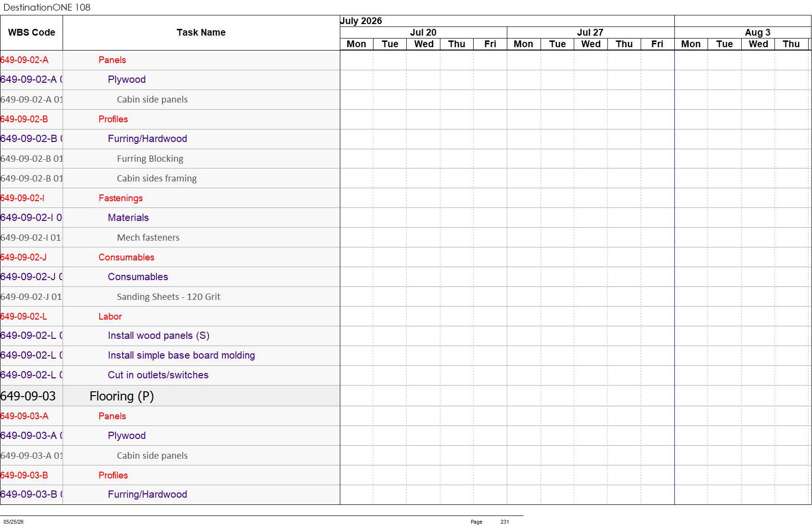Select the Cabin sides framing task

click(170, 179)
